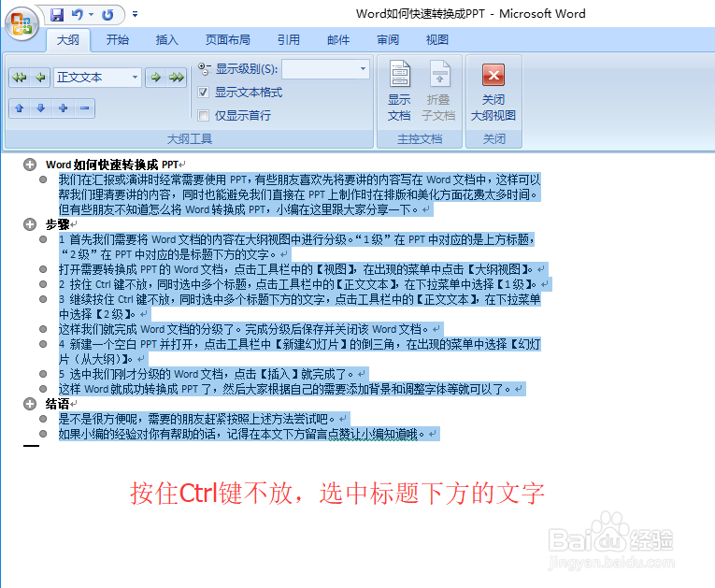
Task: Open the outline level 正文文本 dropdown
Action: (135, 77)
